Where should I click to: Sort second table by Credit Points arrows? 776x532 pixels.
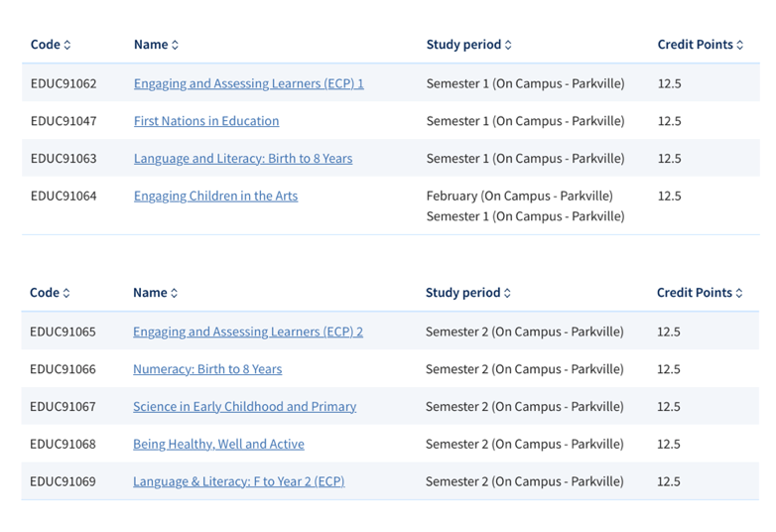pos(739,293)
